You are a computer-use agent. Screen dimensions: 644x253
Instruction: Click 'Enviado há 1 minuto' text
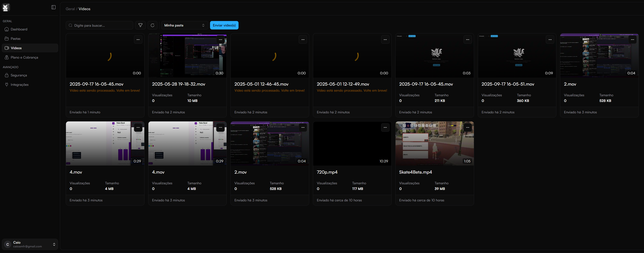click(85, 112)
